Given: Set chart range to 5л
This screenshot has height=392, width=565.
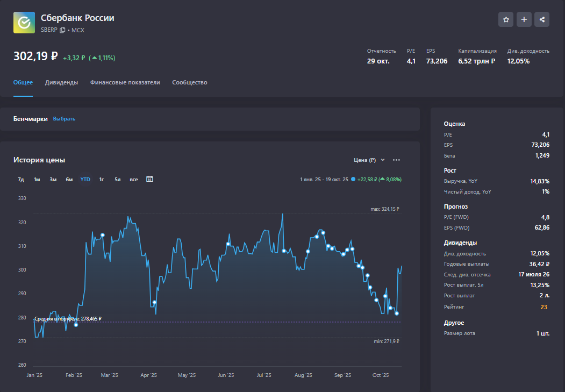Looking at the screenshot, I should 117,180.
